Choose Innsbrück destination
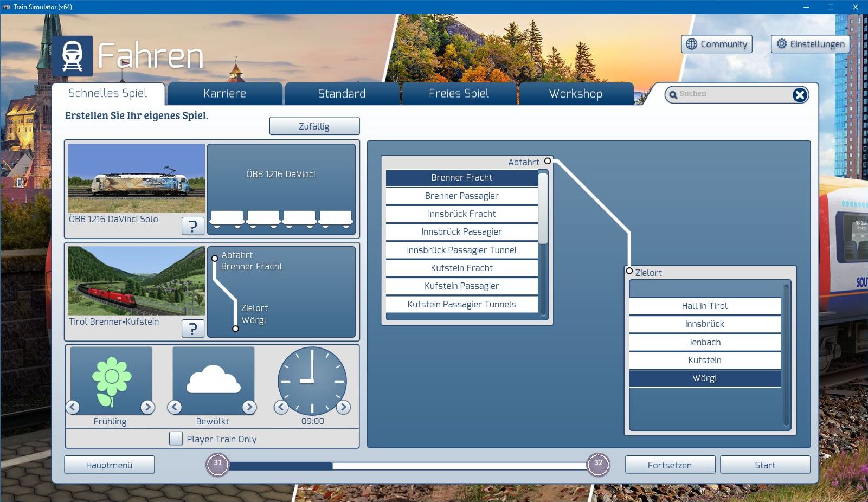 pyautogui.click(x=705, y=324)
